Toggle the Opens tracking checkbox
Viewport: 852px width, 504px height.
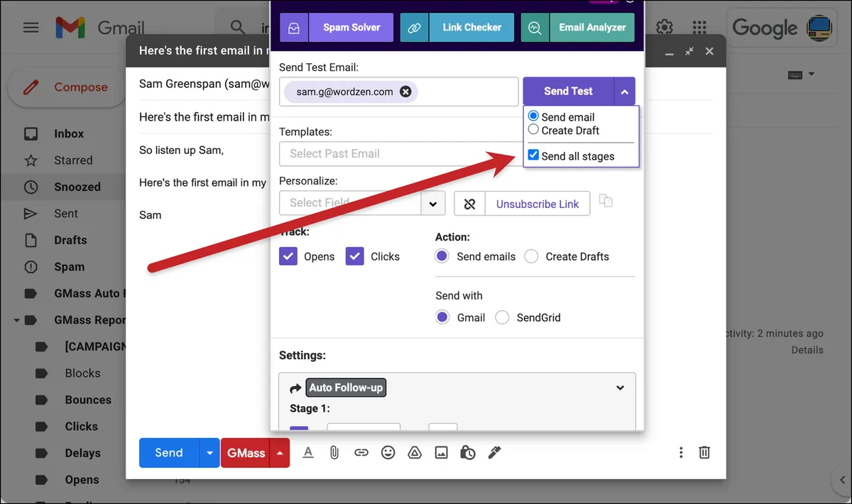288,256
